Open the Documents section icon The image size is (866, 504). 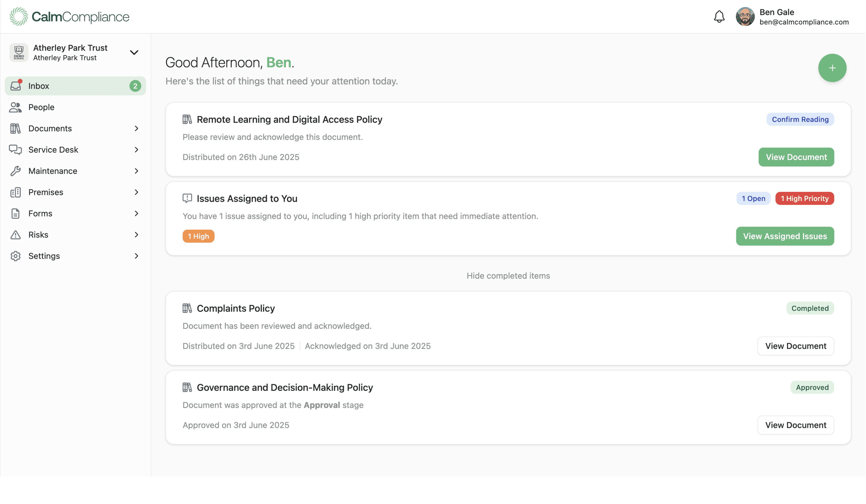tap(15, 128)
